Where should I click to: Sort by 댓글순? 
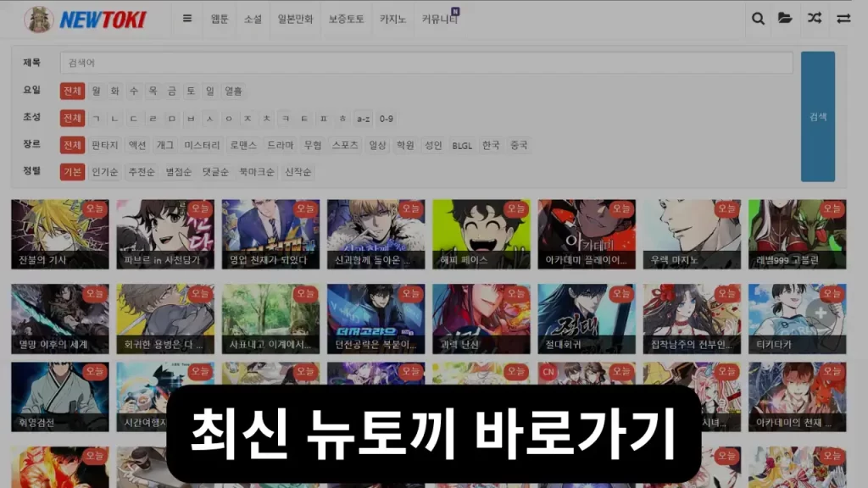(215, 172)
